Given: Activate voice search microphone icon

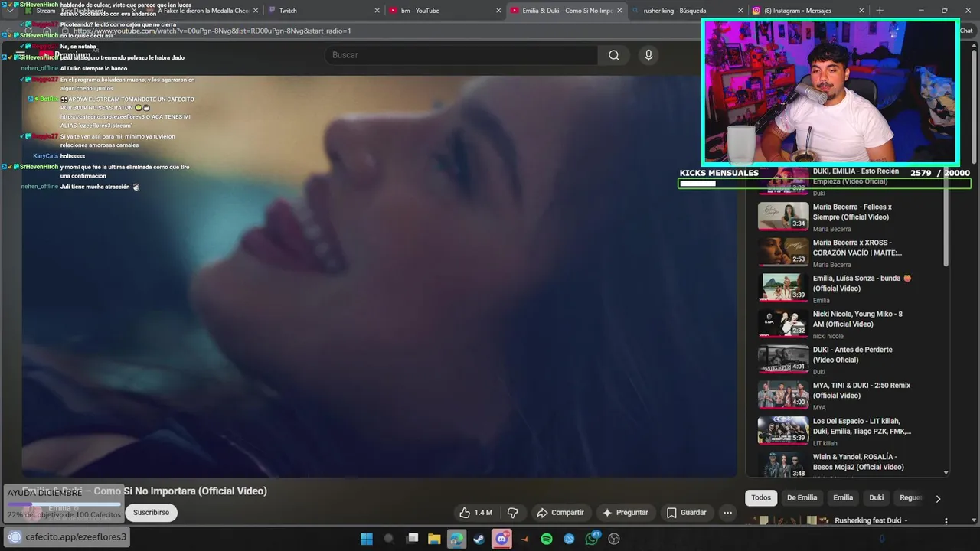Looking at the screenshot, I should tap(648, 55).
